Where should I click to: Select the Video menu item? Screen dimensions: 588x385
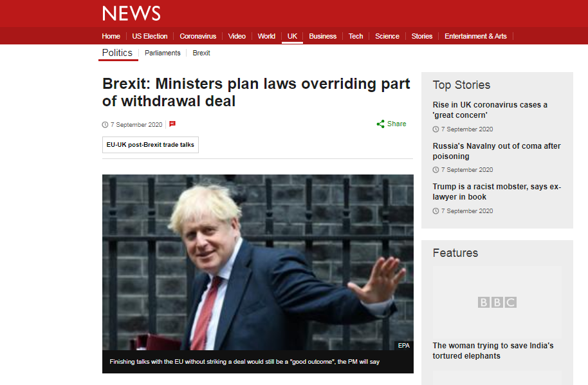237,36
